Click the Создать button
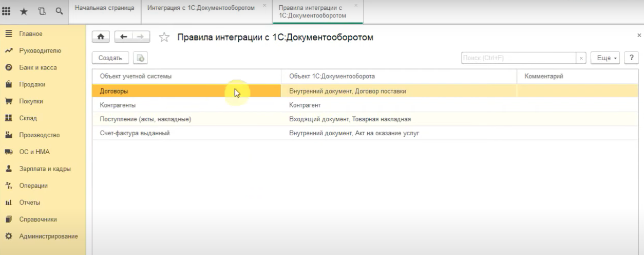This screenshot has width=644, height=255. pos(110,58)
